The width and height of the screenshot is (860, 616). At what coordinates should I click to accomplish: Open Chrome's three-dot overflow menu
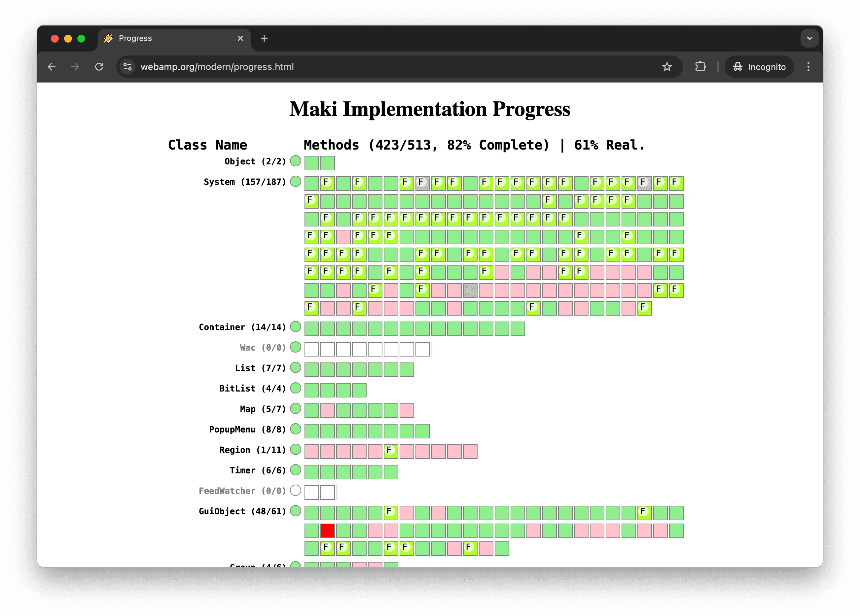(808, 67)
